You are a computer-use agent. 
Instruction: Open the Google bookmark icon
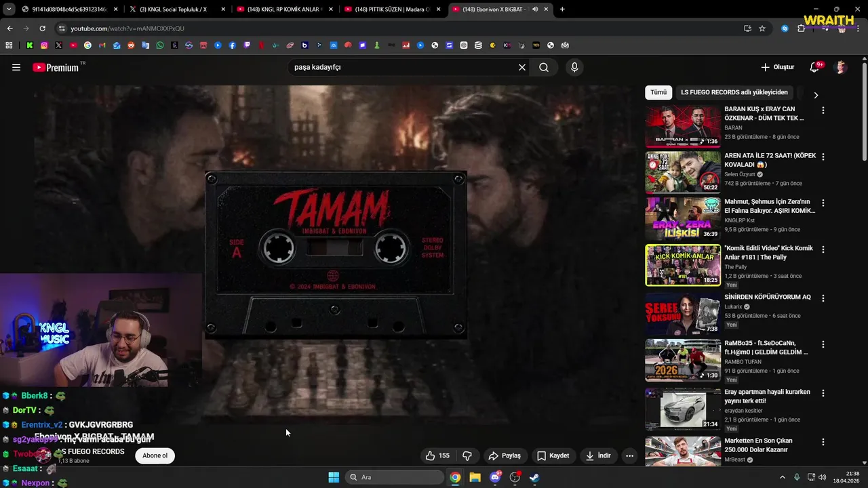[87, 45]
